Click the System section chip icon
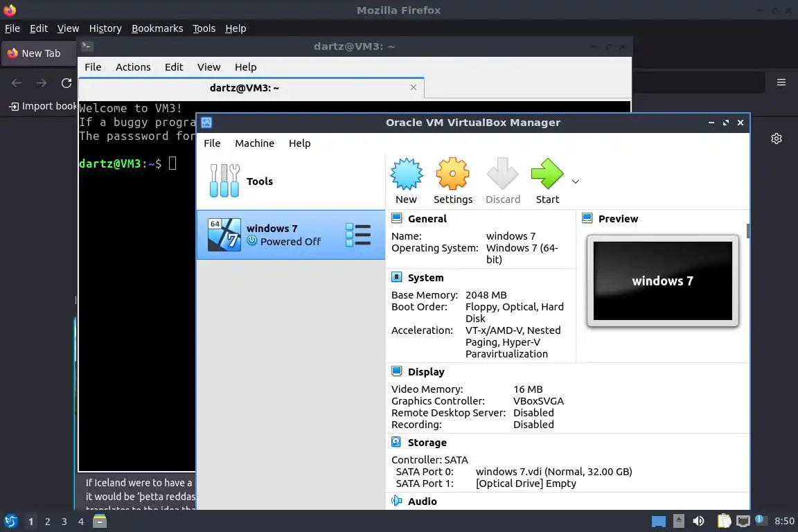798x532 pixels. click(x=396, y=278)
